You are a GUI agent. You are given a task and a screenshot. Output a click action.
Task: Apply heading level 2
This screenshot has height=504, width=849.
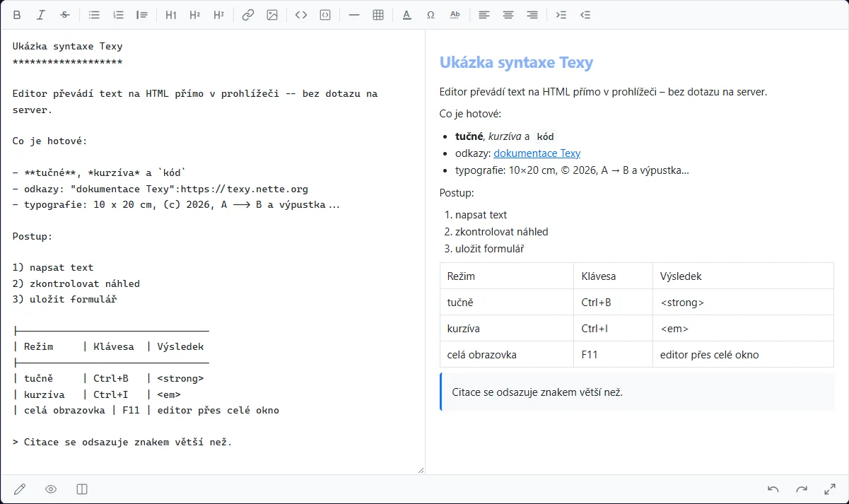point(195,15)
